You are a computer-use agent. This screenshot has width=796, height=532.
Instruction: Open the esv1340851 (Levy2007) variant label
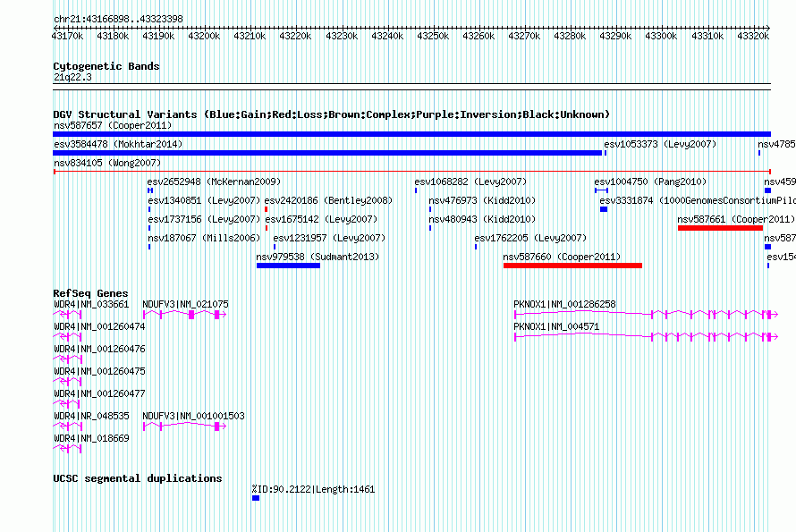[x=204, y=200]
